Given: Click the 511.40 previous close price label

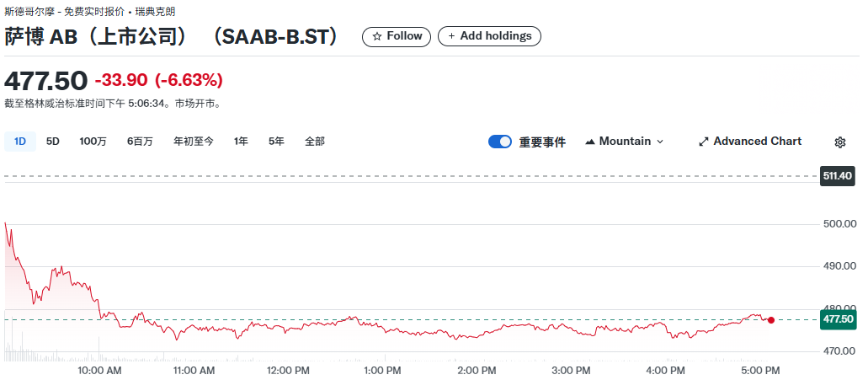Looking at the screenshot, I should [838, 177].
